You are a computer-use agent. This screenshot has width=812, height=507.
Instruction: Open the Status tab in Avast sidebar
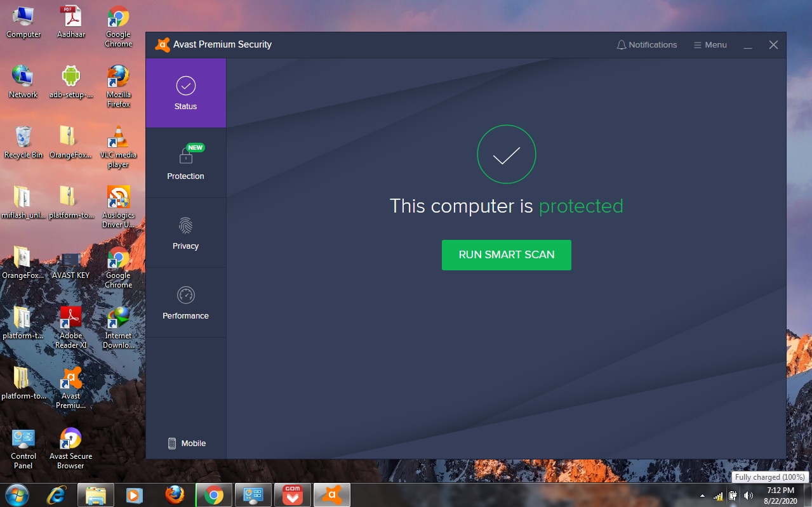click(x=185, y=93)
